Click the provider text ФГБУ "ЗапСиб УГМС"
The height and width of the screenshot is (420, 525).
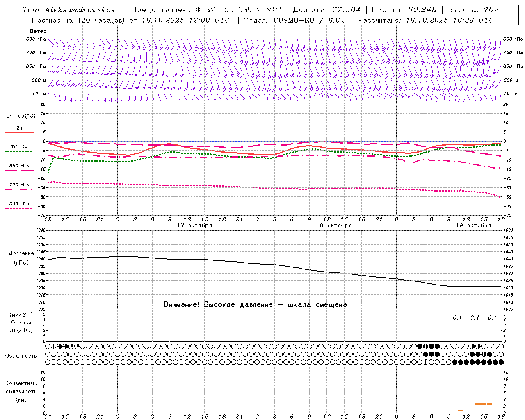coord(237,10)
